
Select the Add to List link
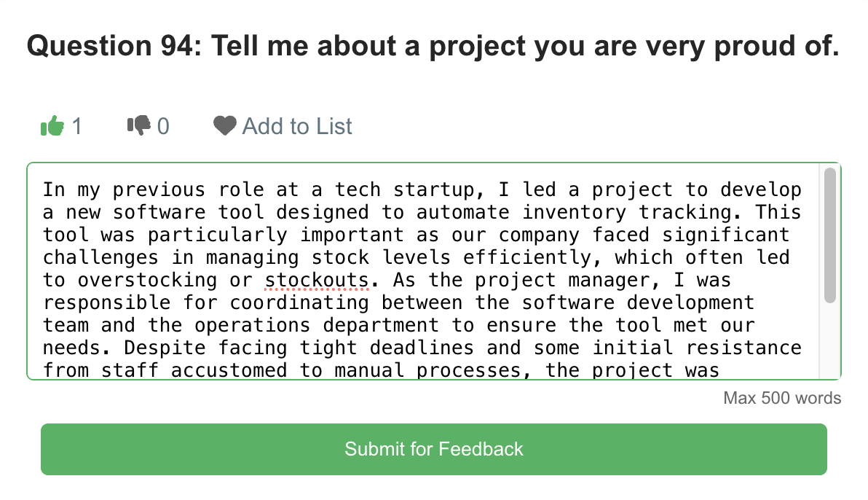tap(296, 126)
